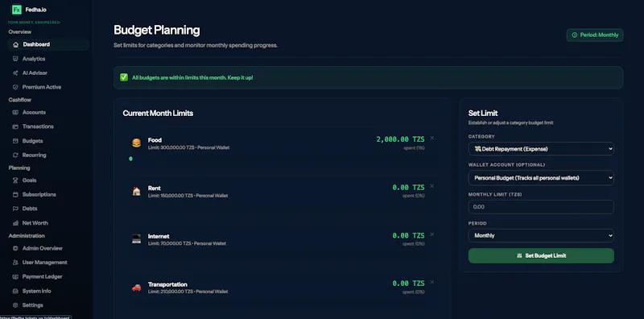Click the Fedha.io Fx logo icon

click(16, 10)
